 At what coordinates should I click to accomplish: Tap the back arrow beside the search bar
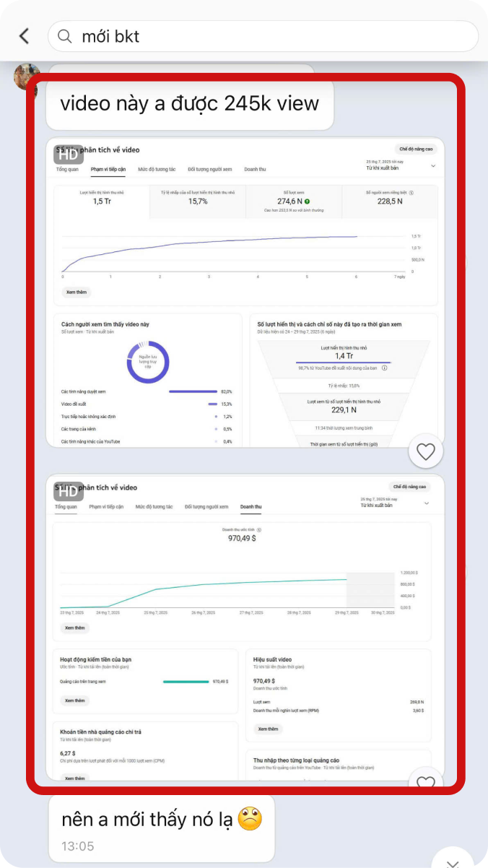tap(25, 36)
